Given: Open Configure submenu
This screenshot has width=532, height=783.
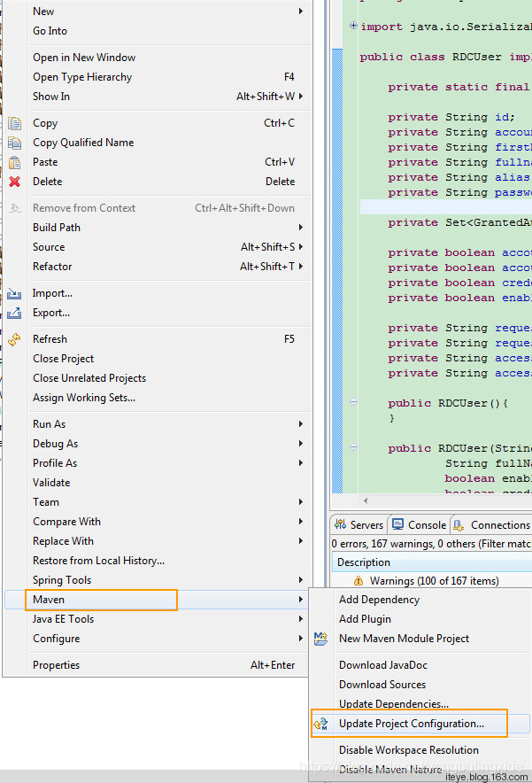Looking at the screenshot, I should tap(158, 639).
